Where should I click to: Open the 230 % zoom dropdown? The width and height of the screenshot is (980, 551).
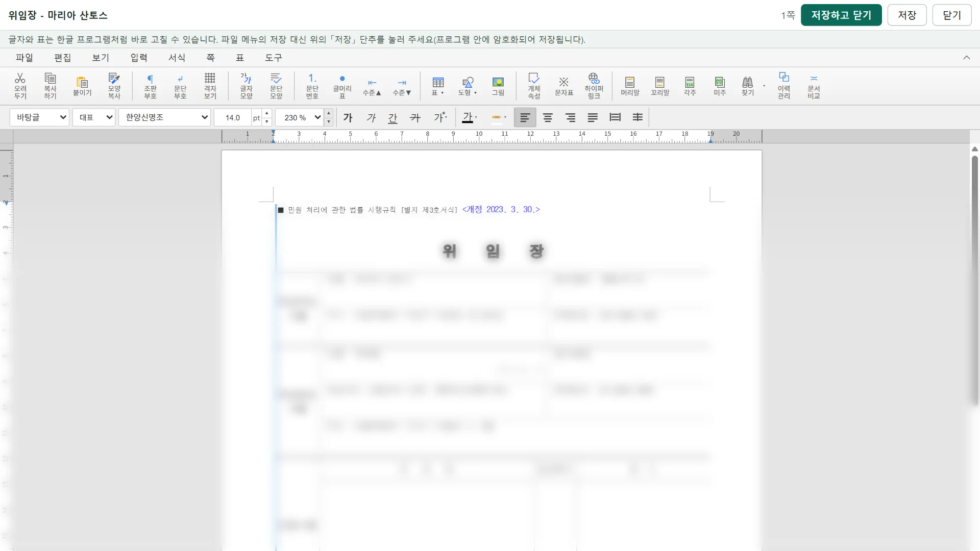tap(300, 117)
